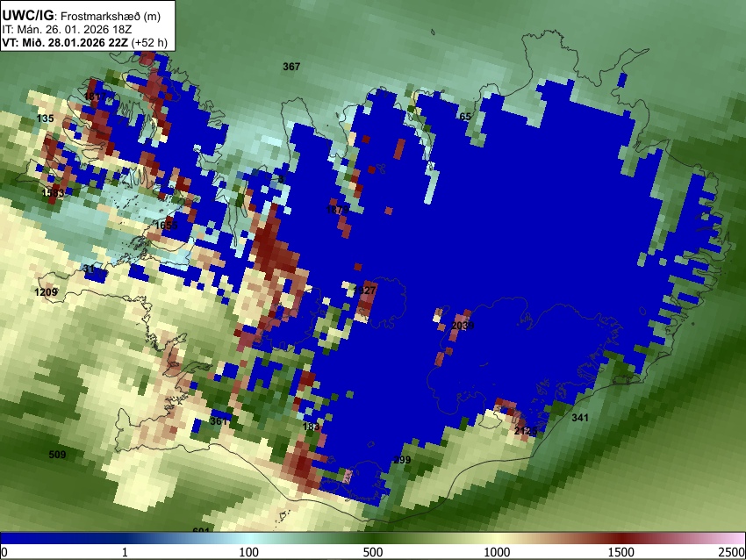Click the map value label "367"
The width and height of the screenshot is (746, 560).
[x=291, y=67]
